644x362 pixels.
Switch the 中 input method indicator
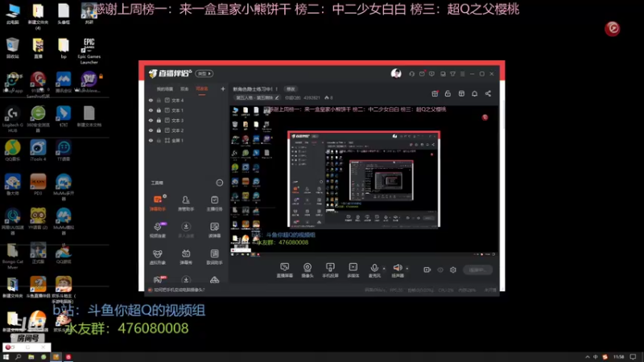click(x=596, y=357)
